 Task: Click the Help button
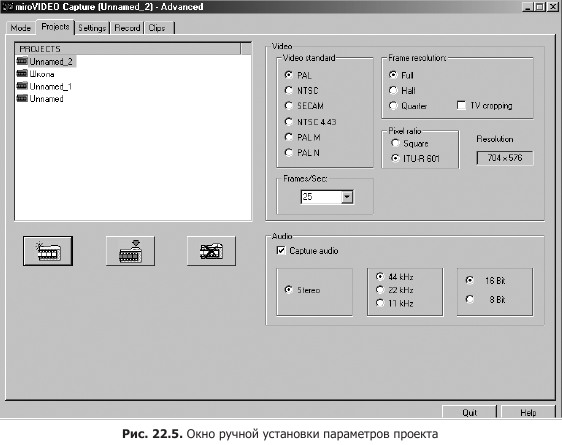tap(528, 412)
